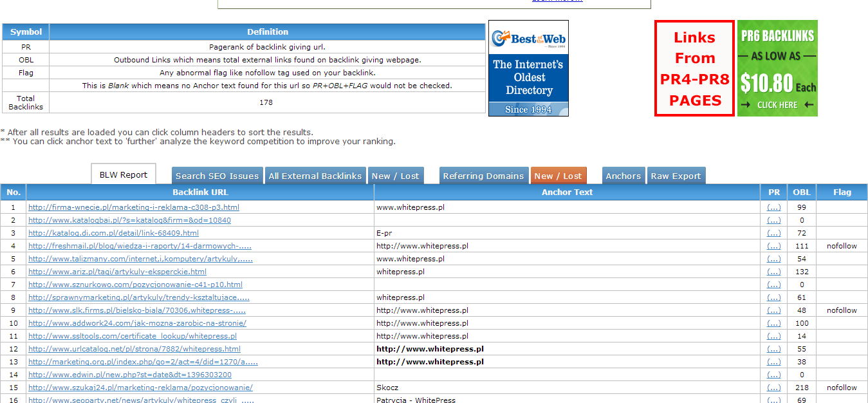Select the blue New / Lost tab
Image resolution: width=868 pixels, height=403 pixels.
coord(395,176)
